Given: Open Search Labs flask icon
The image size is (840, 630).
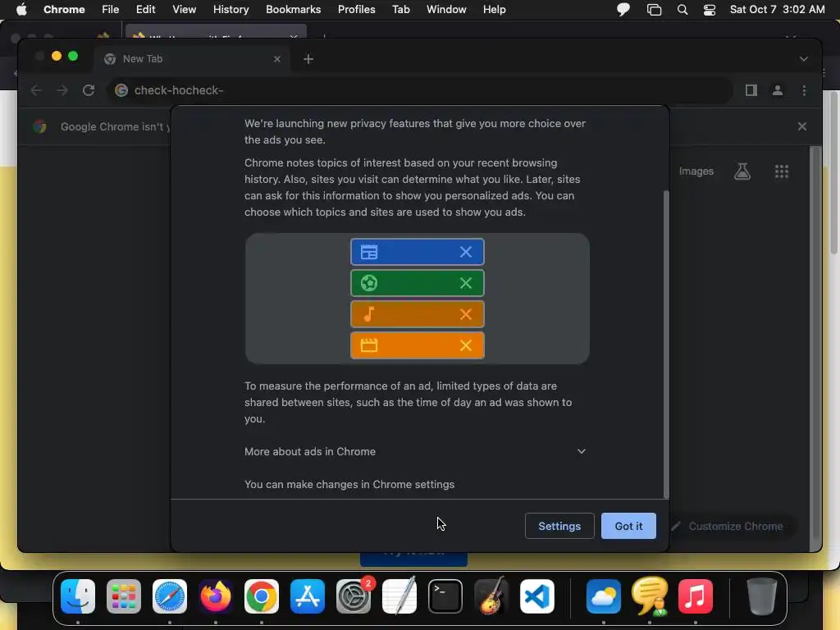Looking at the screenshot, I should coord(742,171).
